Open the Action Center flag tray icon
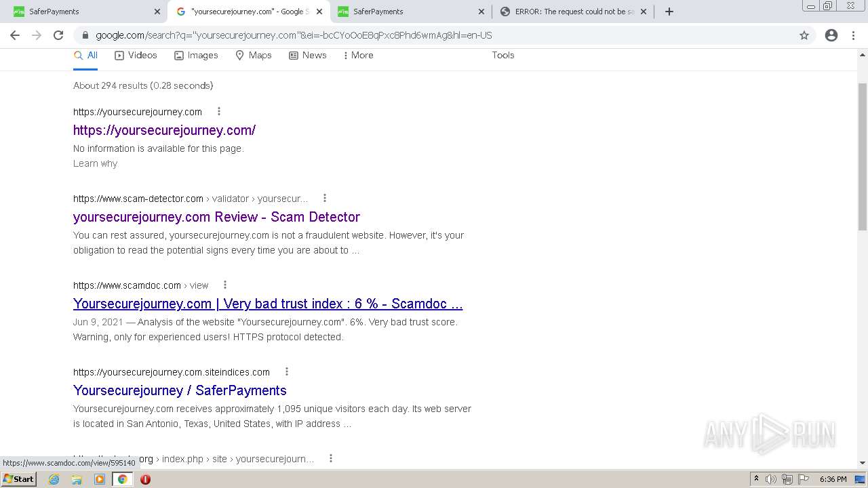 [x=804, y=479]
